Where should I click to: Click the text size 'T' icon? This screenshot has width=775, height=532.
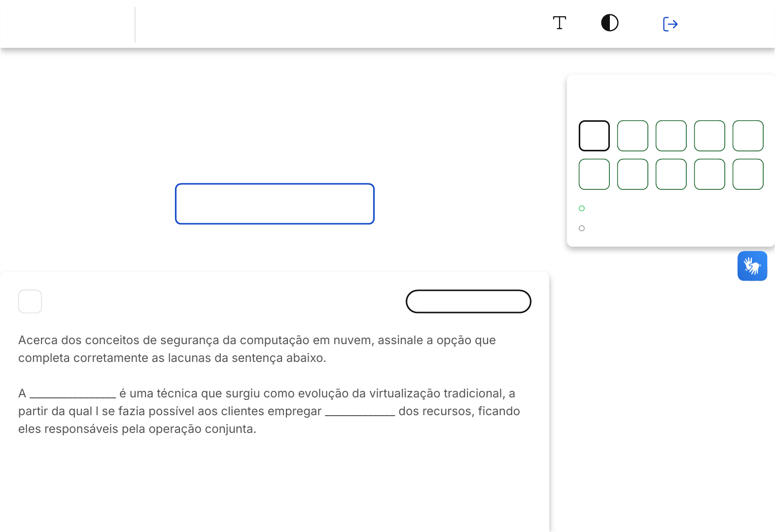click(x=559, y=23)
